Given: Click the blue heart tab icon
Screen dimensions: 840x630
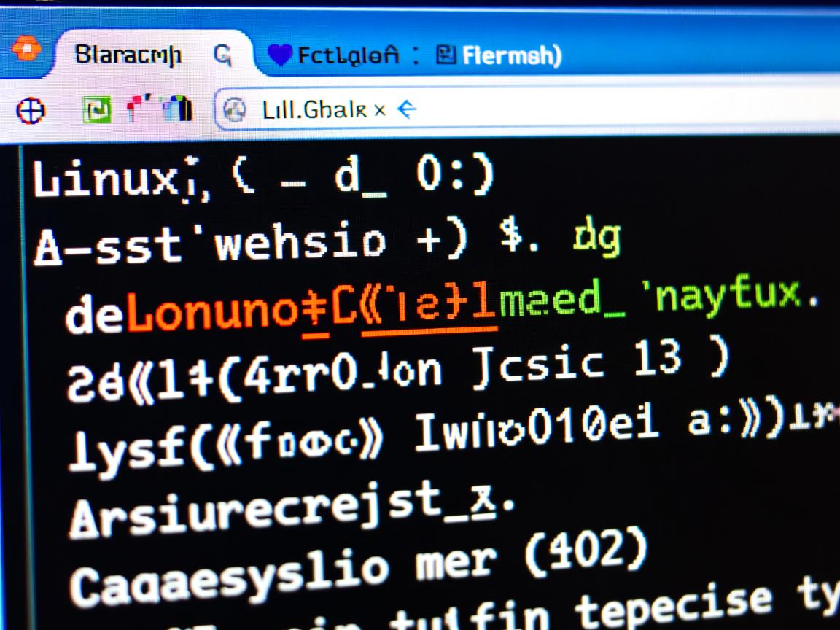Looking at the screenshot, I should point(280,55).
